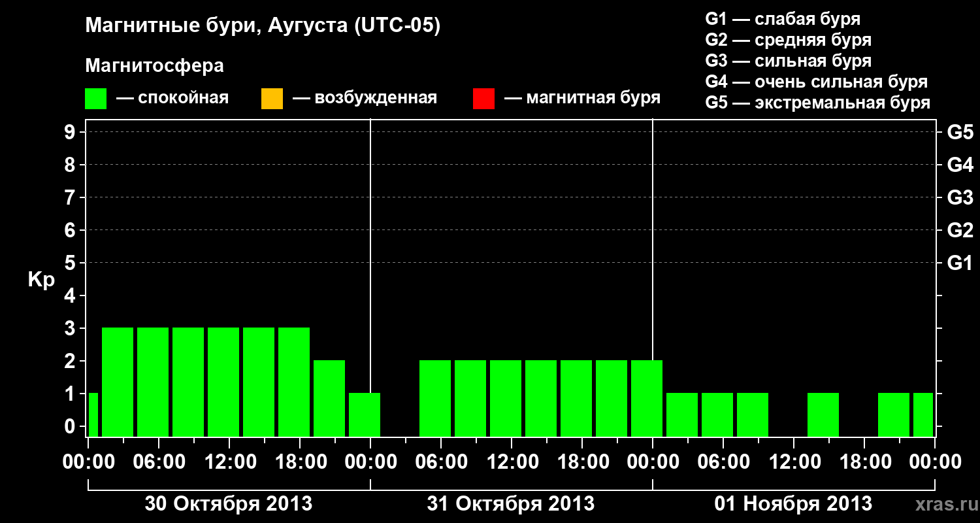Click legend line 'G3 — сильная буря'

(x=789, y=60)
